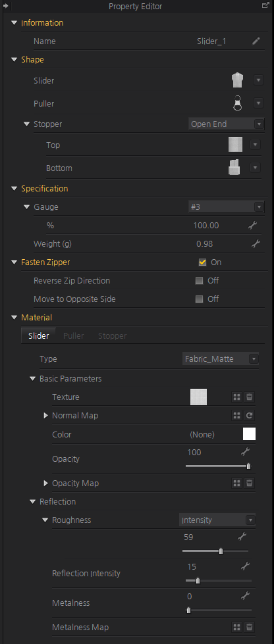Click the grid icon in Texture row
The height and width of the screenshot is (644, 274).
236,397
